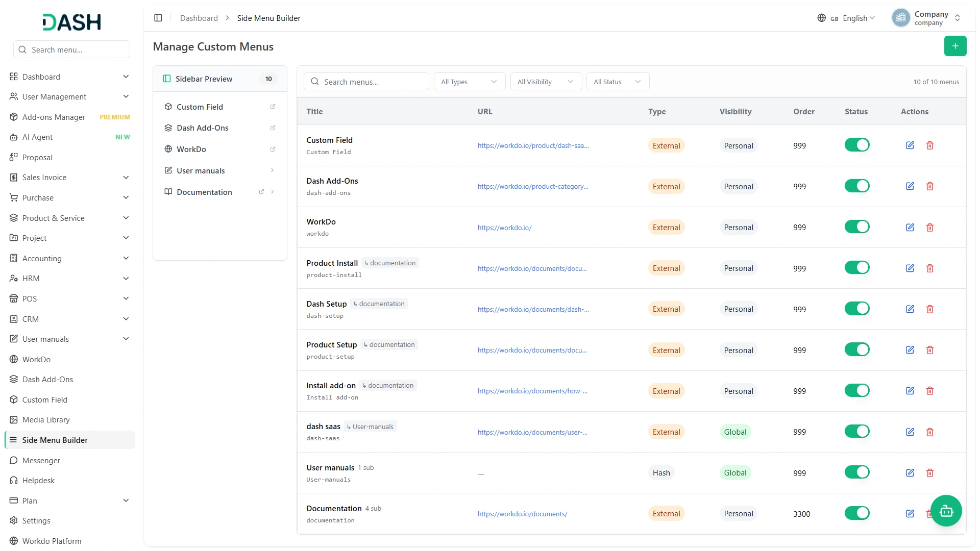
Task: Edit the Dash Setup menu row
Action: coord(910,309)
